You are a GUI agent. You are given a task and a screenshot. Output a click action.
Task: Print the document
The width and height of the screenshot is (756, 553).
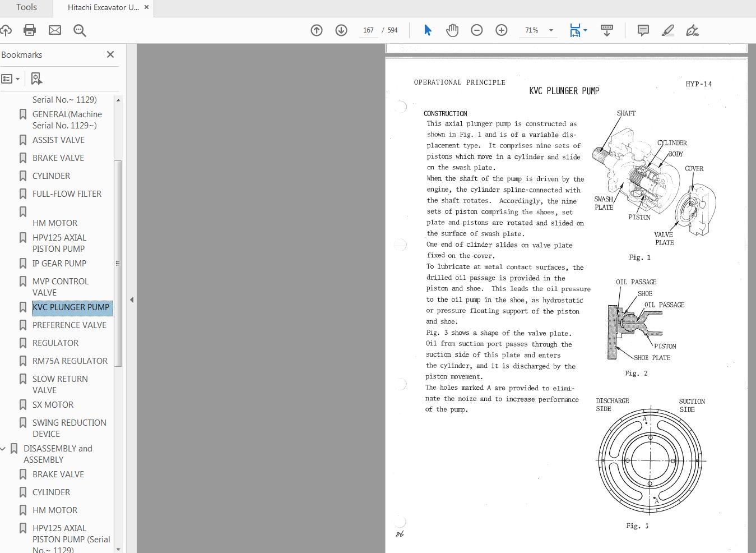29,30
